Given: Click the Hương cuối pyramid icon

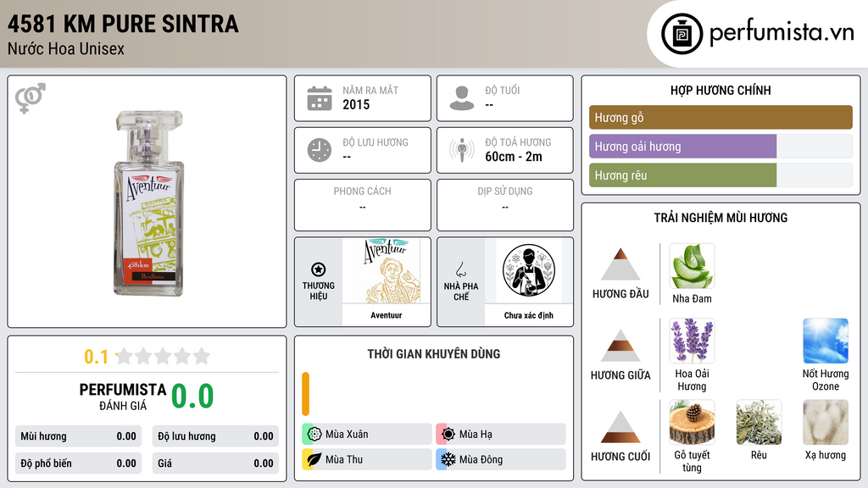Looking at the screenshot, I should pos(620,427).
